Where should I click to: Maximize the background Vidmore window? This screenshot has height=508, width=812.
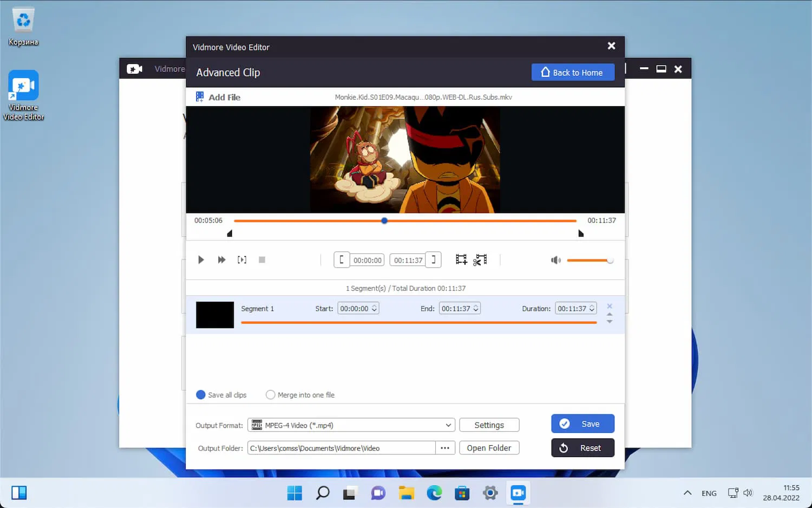(x=661, y=69)
